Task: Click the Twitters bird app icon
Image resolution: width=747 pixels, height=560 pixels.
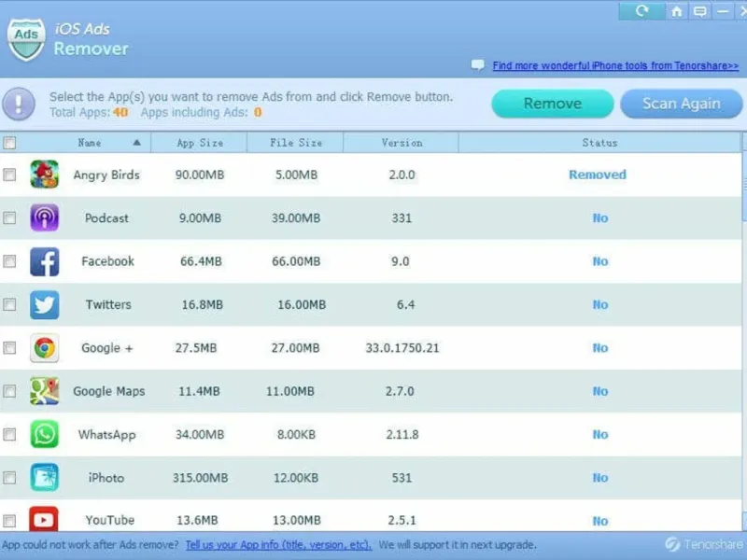Action: [44, 305]
